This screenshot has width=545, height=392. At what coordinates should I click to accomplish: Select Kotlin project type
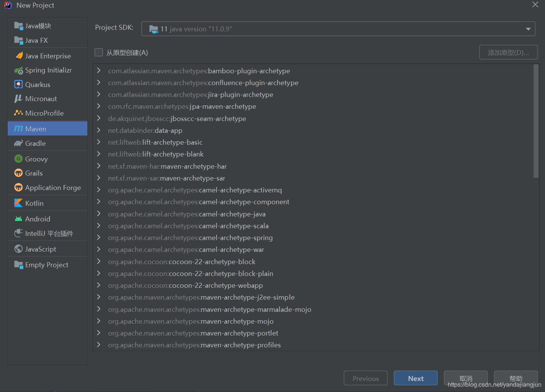[48, 203]
